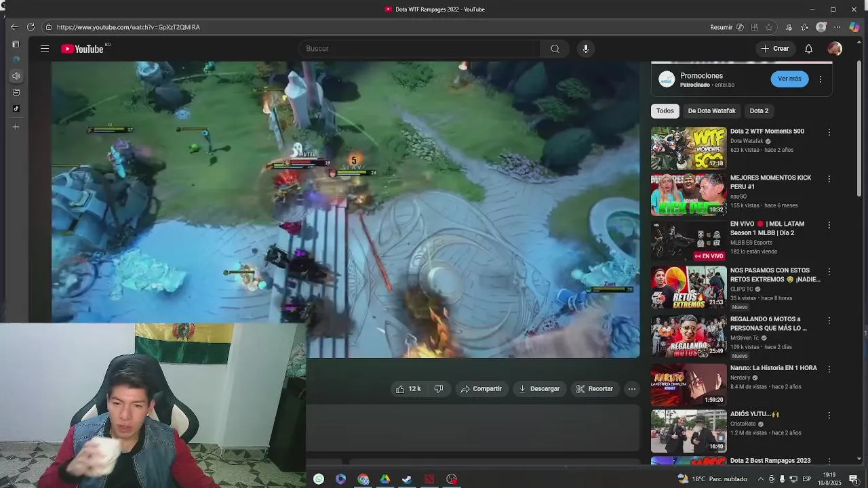Go back with the browser back arrow
Screen dimensions: 868x488
pos(14,27)
